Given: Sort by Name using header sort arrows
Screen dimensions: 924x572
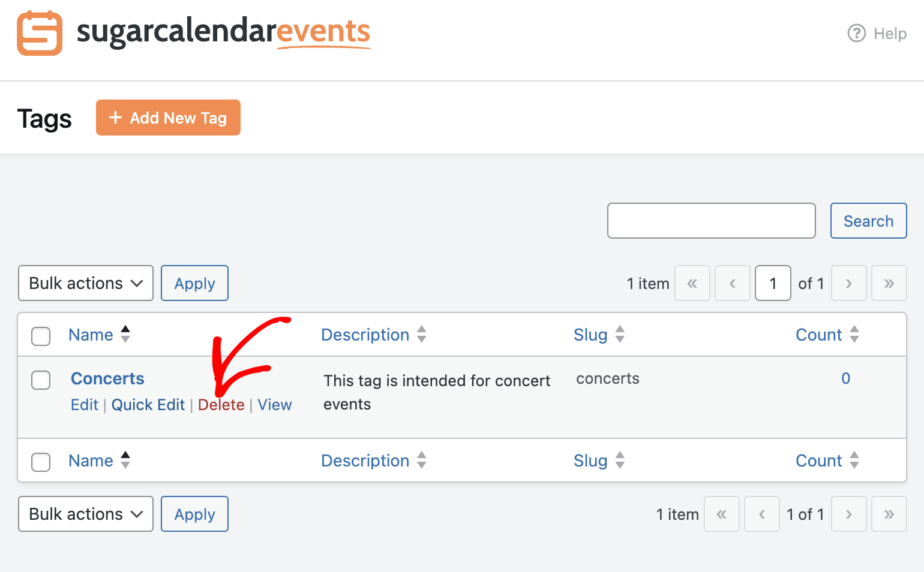Looking at the screenshot, I should [125, 334].
